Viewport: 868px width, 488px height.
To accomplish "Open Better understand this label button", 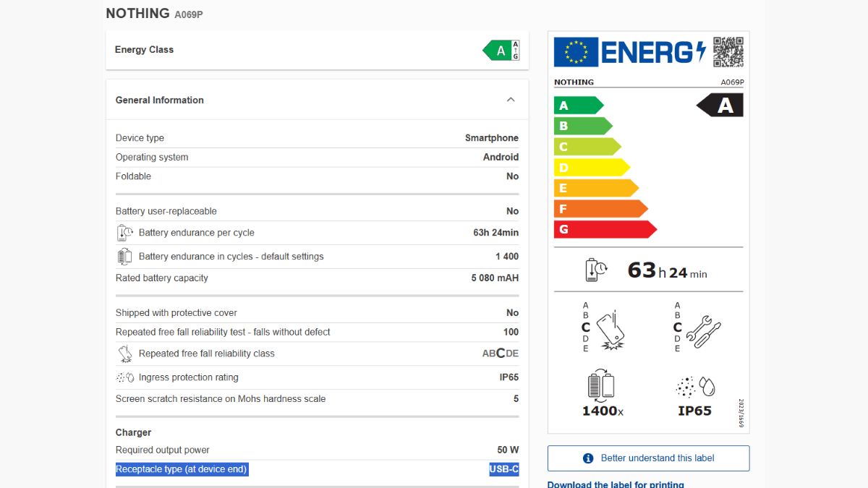I will click(648, 458).
